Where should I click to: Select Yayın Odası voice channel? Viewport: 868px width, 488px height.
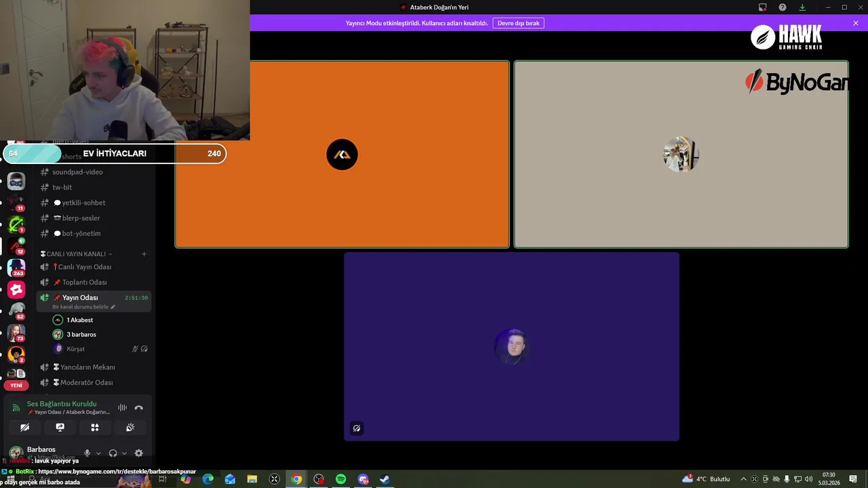[x=80, y=298]
